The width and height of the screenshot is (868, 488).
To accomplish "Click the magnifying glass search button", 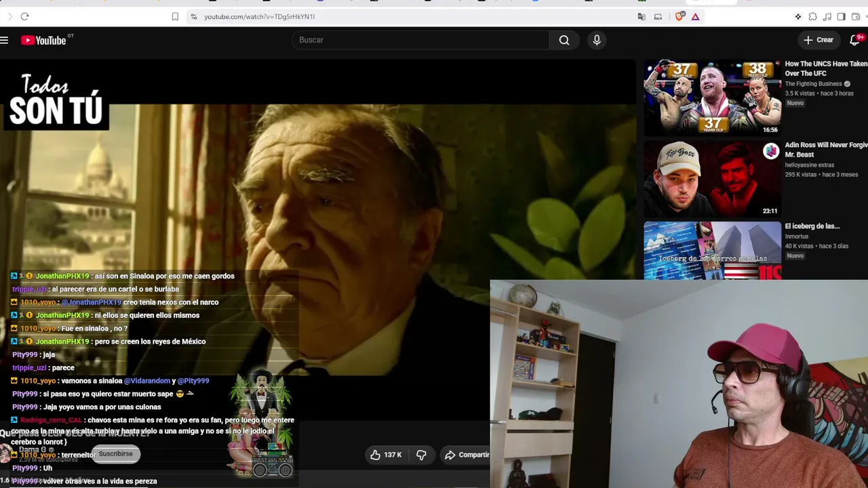I will point(564,40).
